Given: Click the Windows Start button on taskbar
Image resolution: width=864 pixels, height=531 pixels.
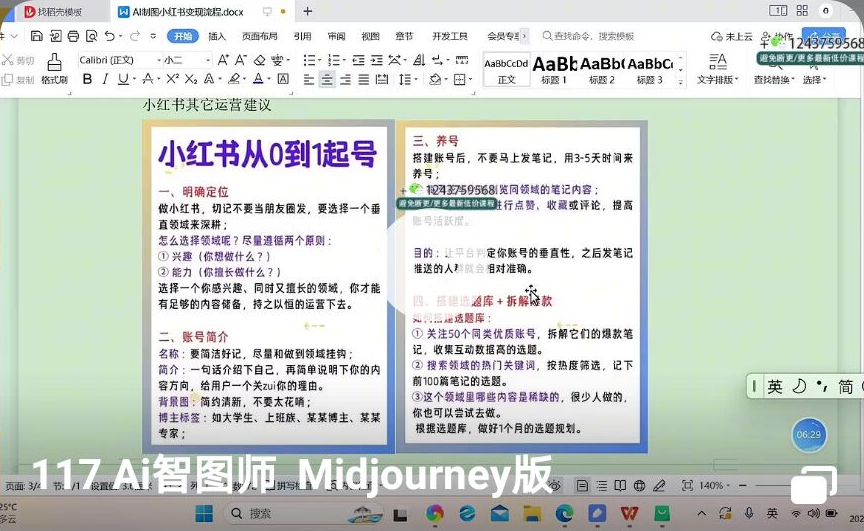Looking at the screenshot, I should (203, 513).
